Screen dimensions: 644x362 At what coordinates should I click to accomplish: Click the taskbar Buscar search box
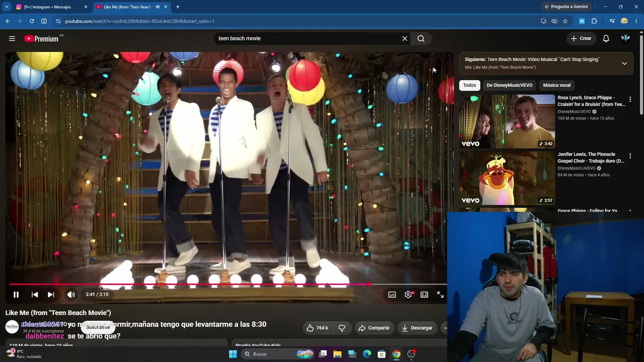coord(277,354)
